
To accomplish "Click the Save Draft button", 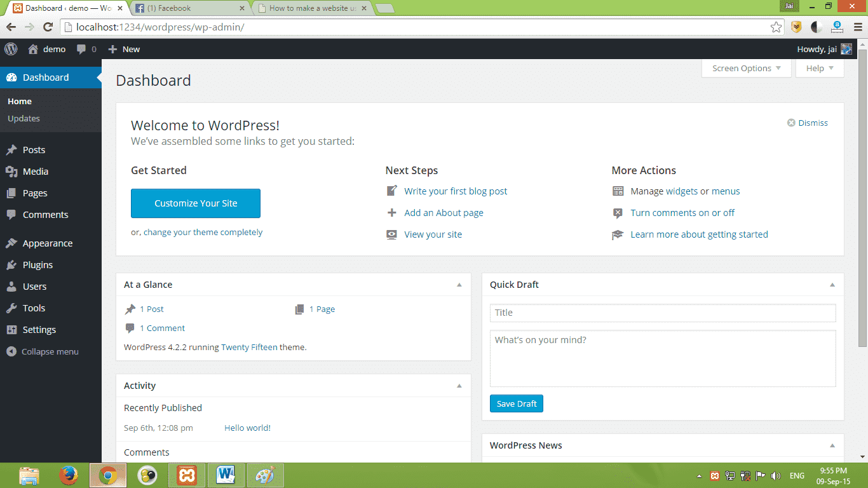I will tap(517, 403).
